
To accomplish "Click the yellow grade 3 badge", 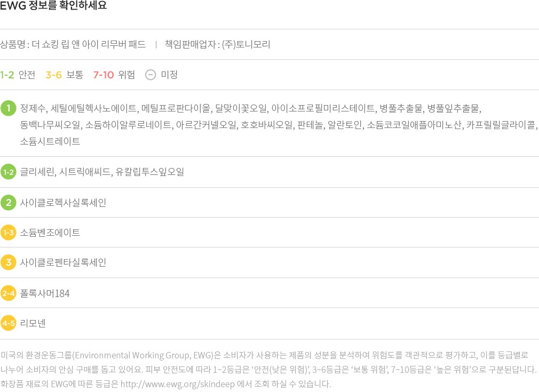I will (8, 262).
